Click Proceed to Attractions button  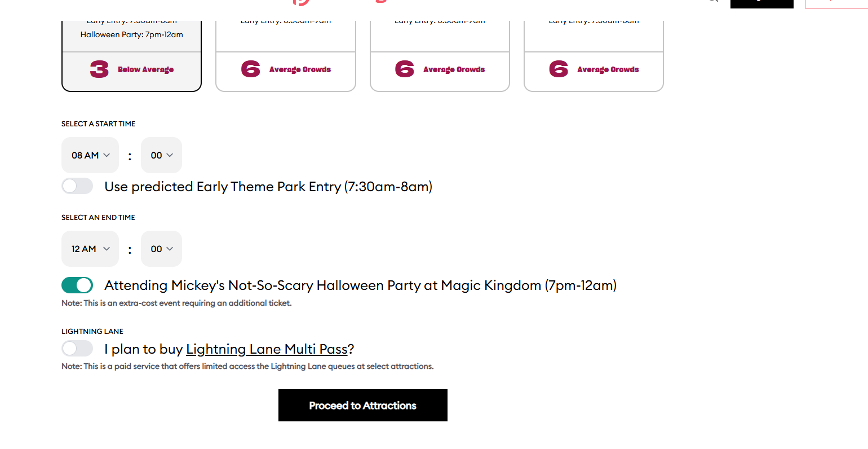[x=363, y=405]
